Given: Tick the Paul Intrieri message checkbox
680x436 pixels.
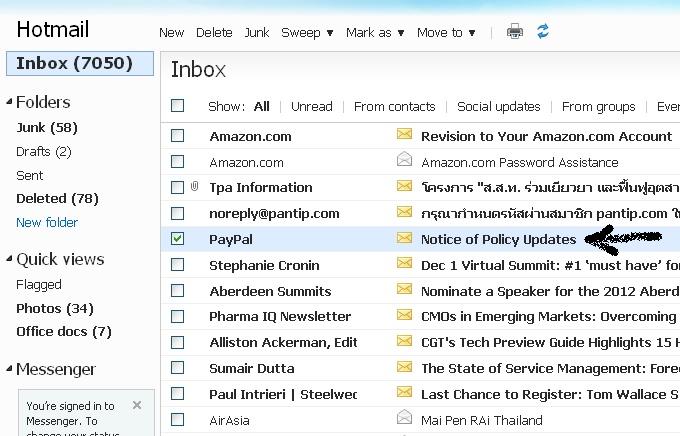Looking at the screenshot, I should coord(177,394).
